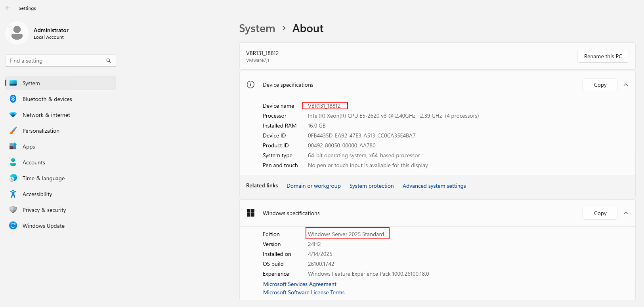Click the Personalization paintbrush icon

(x=13, y=131)
